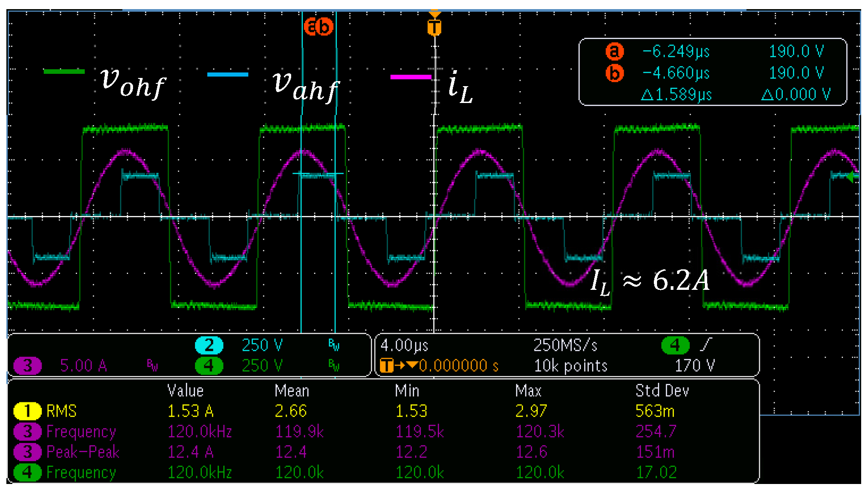This screenshot has width=868, height=489.
Task: Click the 170 V trigger level value
Action: pyautogui.click(x=694, y=365)
